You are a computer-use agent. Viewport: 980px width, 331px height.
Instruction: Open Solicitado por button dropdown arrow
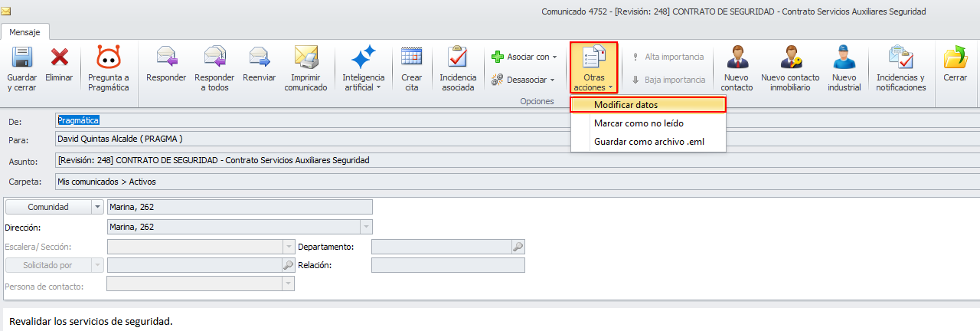(x=97, y=265)
